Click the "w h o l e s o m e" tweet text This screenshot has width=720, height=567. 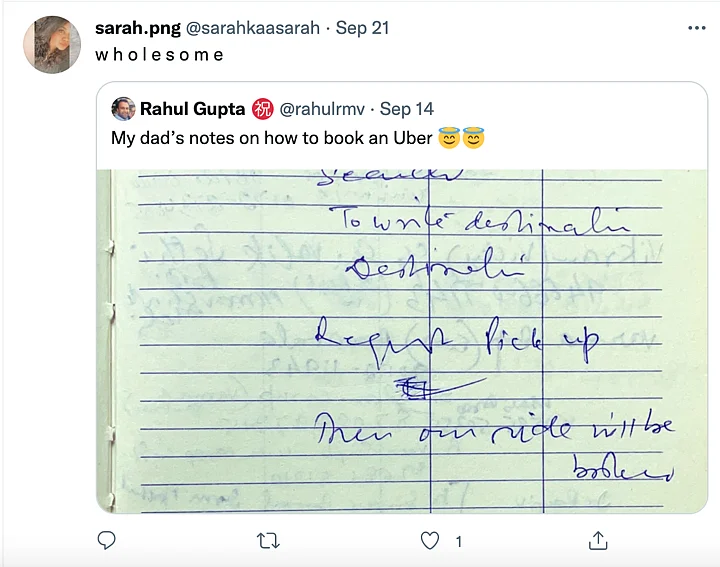[160, 55]
